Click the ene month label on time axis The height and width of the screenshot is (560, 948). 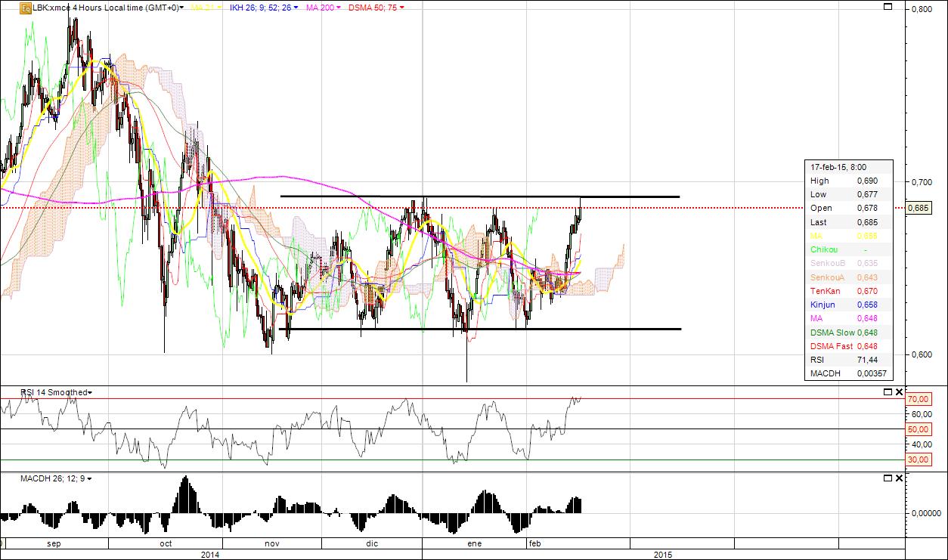(x=475, y=543)
